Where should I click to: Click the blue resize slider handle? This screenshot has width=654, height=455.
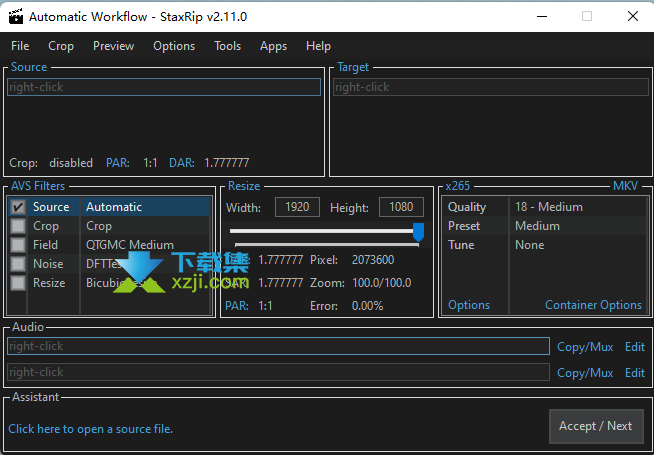point(418,231)
